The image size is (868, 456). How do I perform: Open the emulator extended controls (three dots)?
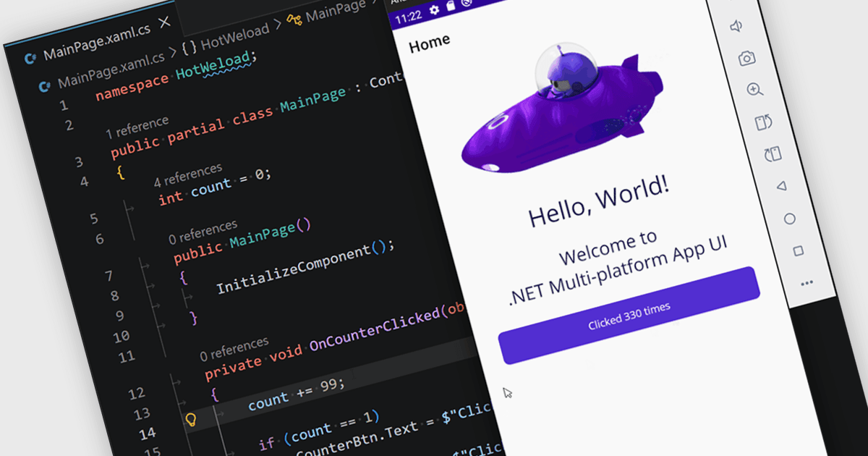coord(807,284)
